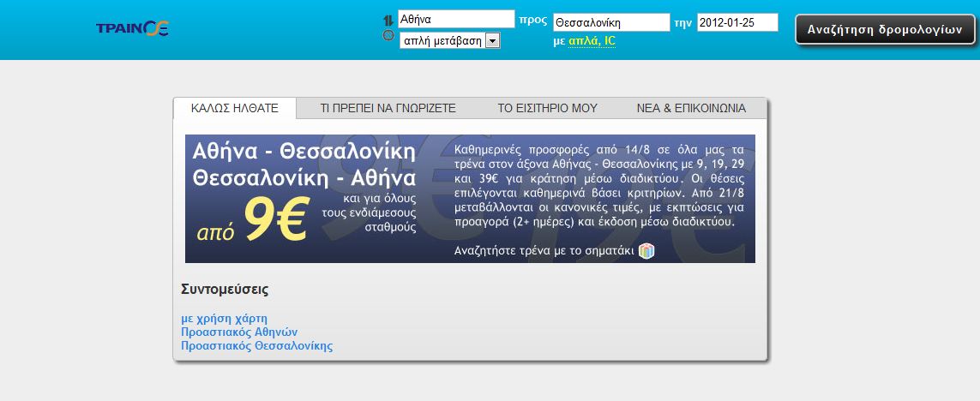Viewport: 980px width, 401px height.
Task: Click the target locator icon below swap arrows
Action: click(388, 36)
